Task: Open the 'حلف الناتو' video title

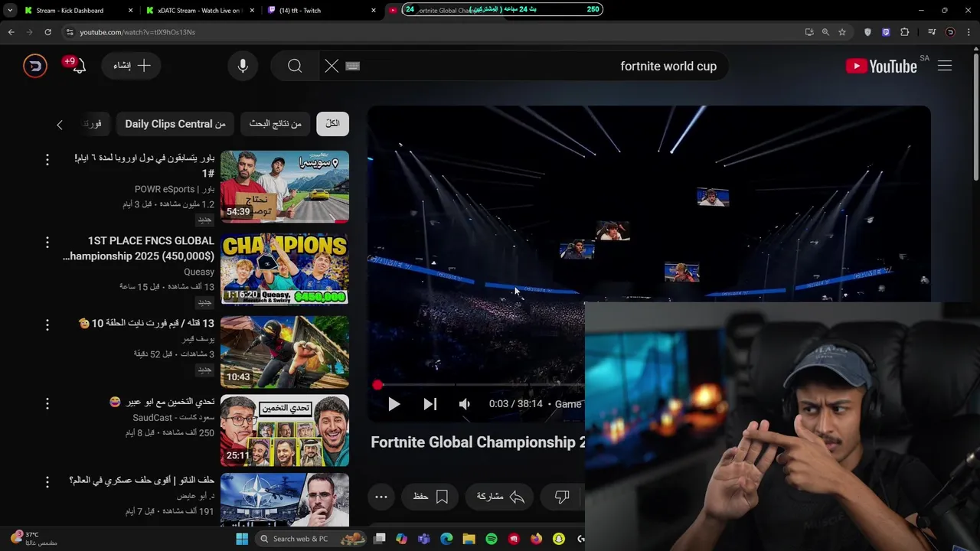Action: pos(142,480)
